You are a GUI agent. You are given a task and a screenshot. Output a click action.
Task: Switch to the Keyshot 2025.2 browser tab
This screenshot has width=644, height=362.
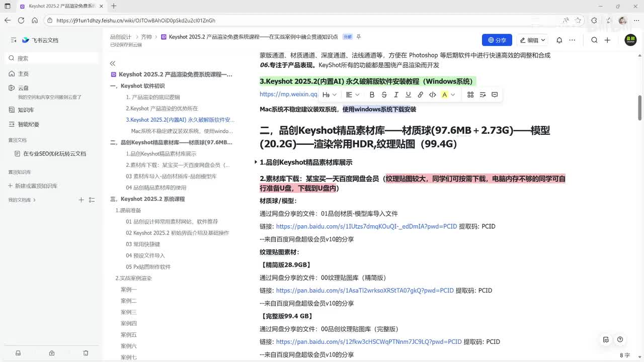(62, 6)
